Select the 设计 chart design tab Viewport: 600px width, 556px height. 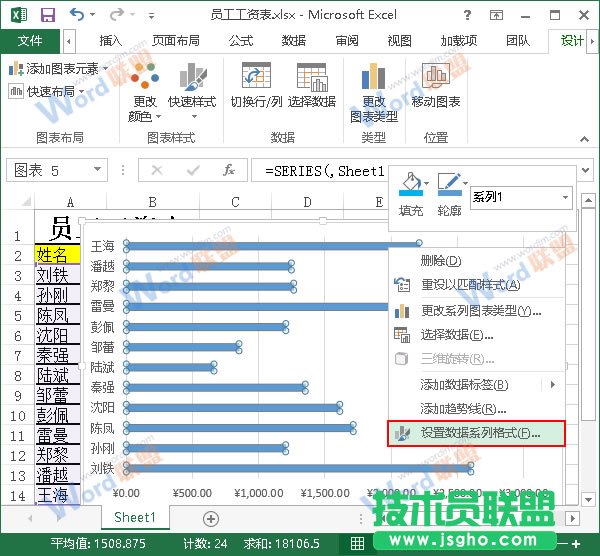click(572, 41)
